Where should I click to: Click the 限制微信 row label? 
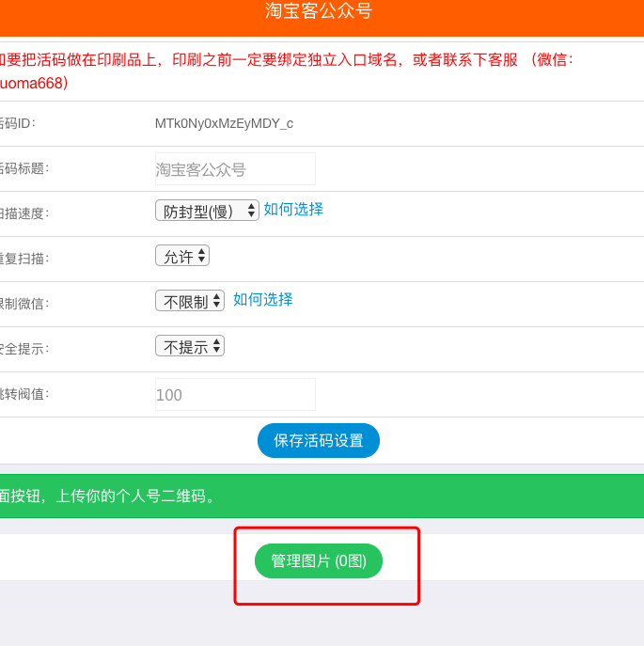(24, 304)
